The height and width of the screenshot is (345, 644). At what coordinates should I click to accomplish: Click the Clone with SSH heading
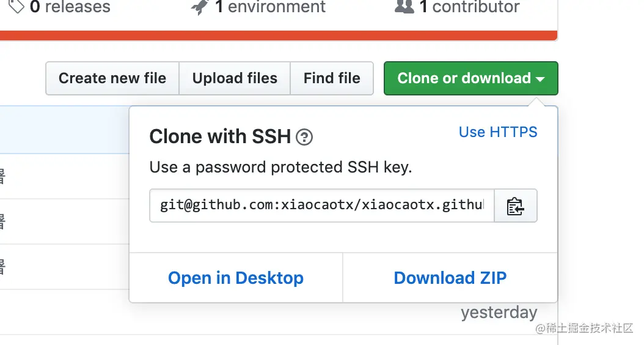[220, 136]
